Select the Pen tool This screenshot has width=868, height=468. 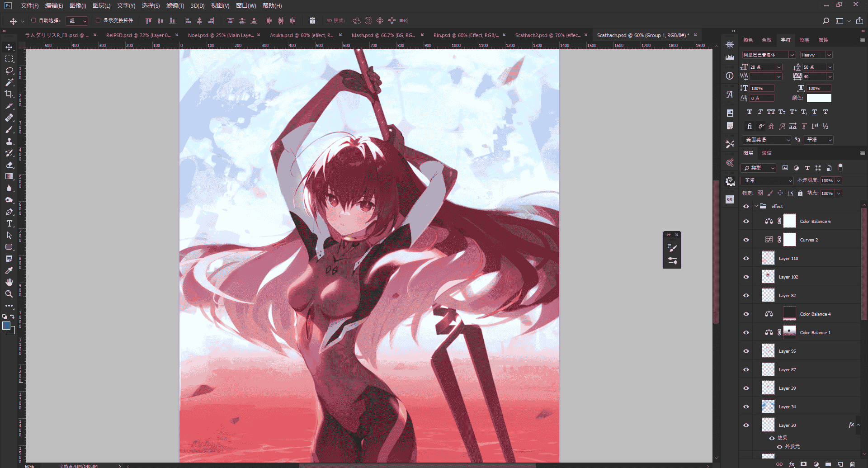pos(9,212)
